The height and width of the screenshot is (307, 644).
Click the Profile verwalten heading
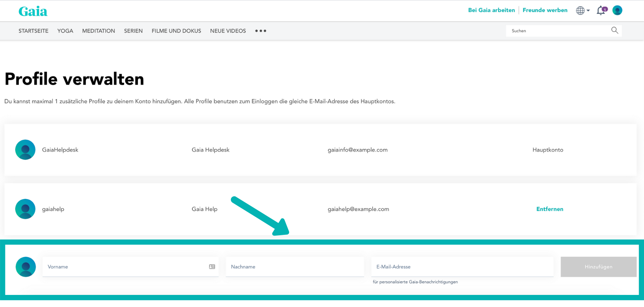coord(74,79)
